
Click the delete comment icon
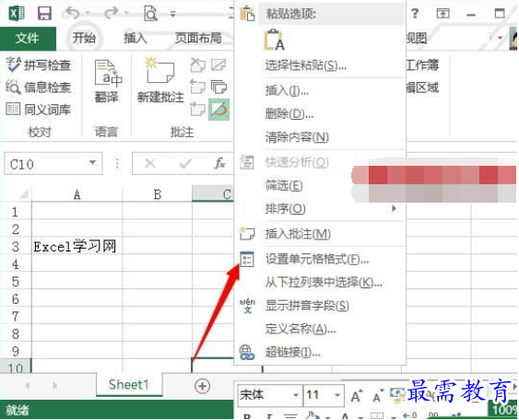[198, 64]
